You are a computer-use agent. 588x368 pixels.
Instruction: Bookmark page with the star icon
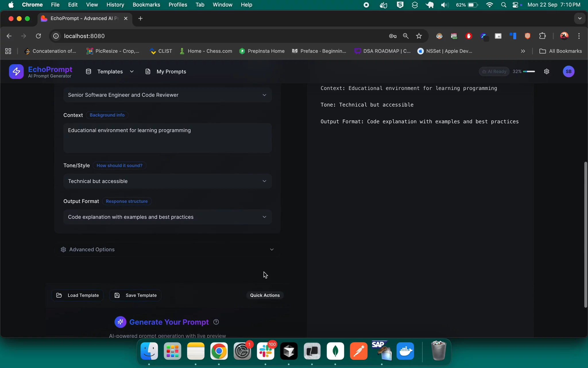(419, 36)
